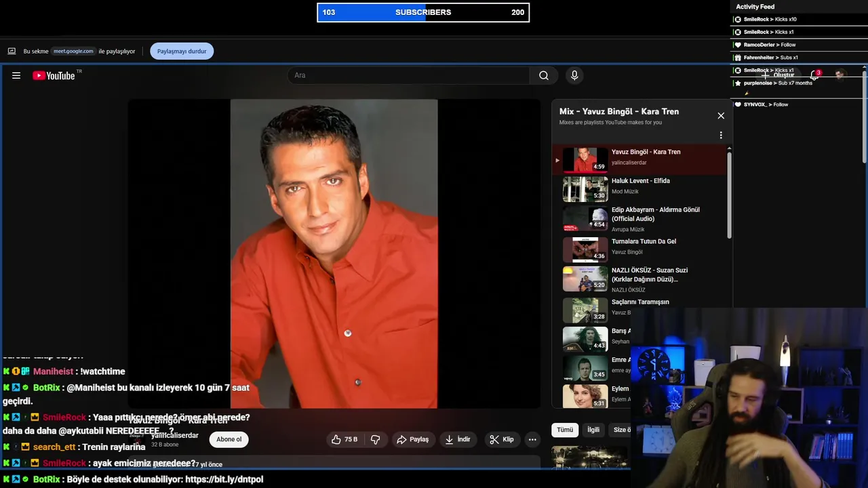Open the YouTube hamburger guide menu
This screenshot has height=488, width=868.
pyautogui.click(x=16, y=76)
